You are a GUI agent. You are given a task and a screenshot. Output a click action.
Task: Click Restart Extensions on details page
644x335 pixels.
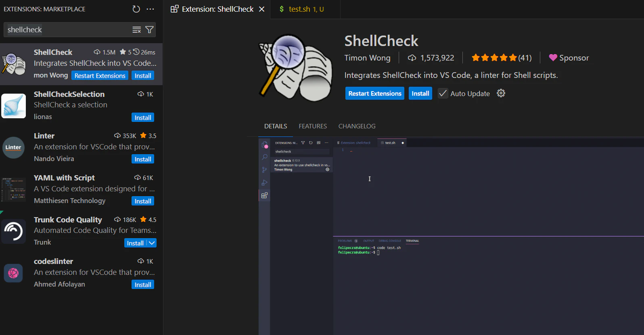pos(375,93)
